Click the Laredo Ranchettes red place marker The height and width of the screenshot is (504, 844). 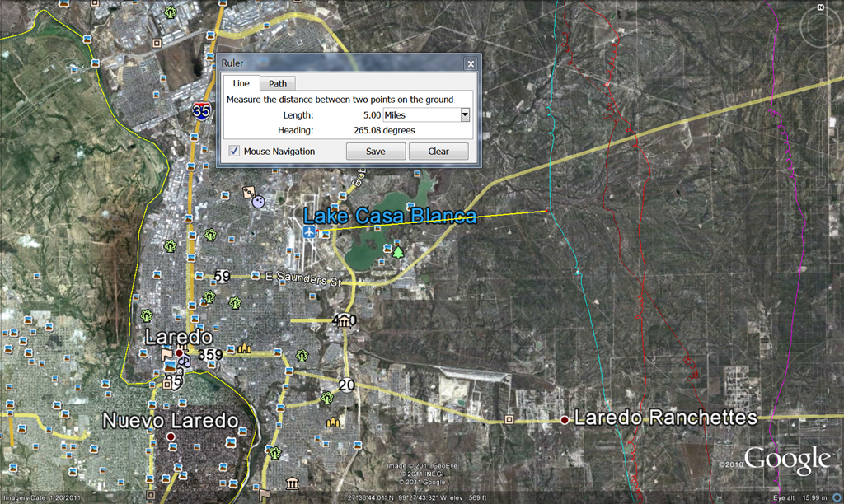tap(565, 420)
